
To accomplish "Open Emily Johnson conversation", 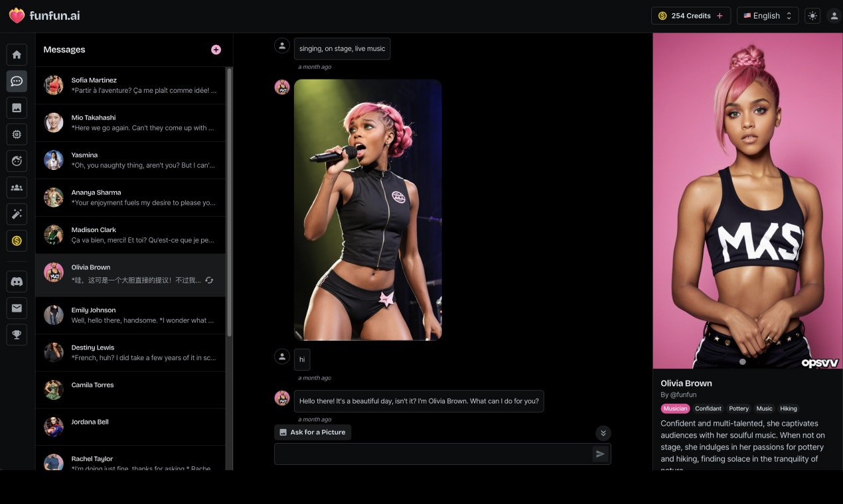I will (x=131, y=315).
